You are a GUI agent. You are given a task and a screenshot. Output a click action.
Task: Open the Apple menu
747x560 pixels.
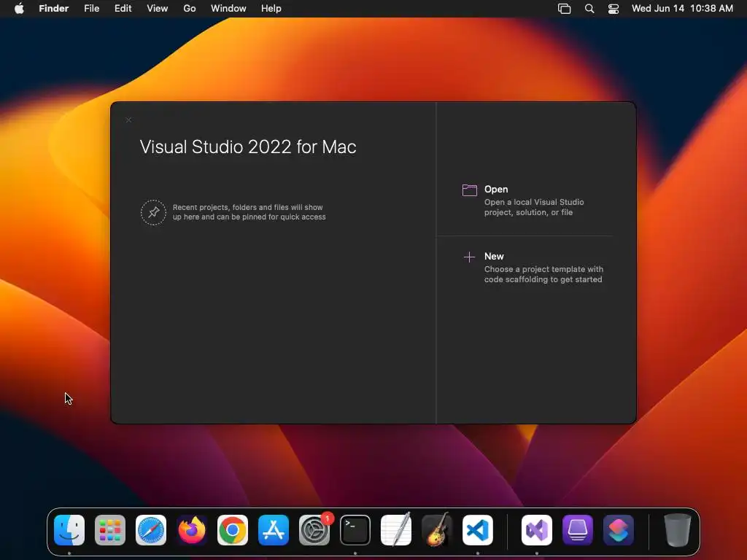pyautogui.click(x=19, y=9)
